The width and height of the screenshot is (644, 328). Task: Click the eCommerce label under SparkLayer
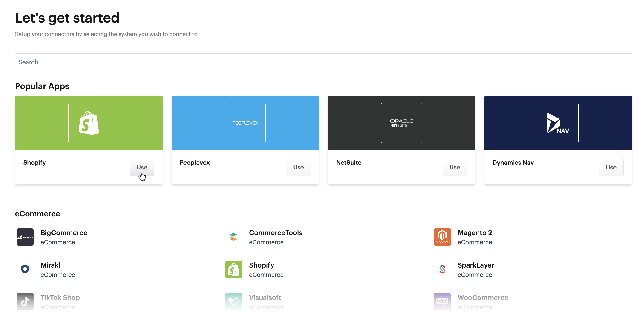[x=475, y=275]
